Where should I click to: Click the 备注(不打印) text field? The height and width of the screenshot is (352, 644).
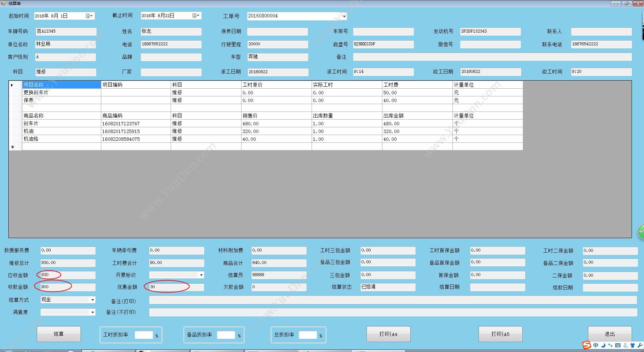393,312
